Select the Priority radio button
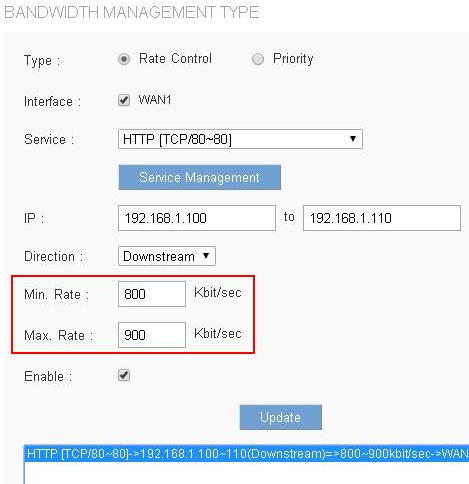The height and width of the screenshot is (484, 469). [258, 59]
